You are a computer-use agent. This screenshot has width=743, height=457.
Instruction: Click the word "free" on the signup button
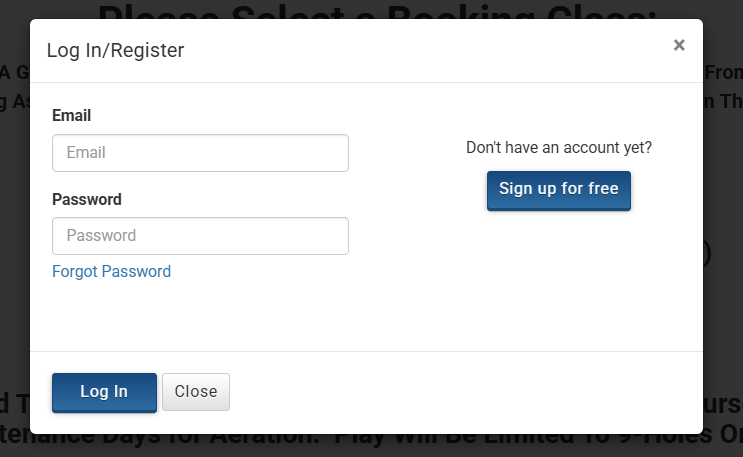pyautogui.click(x=600, y=189)
